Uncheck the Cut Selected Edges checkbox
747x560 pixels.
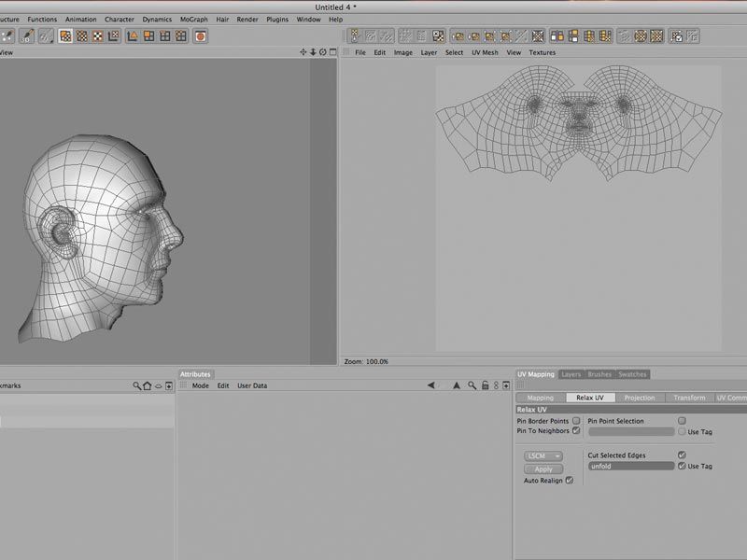[682, 455]
